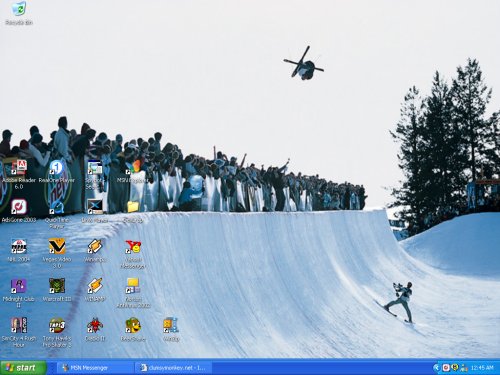Viewport: 500px width, 375px height.
Task: Expand hidden system tray icons arrow
Action: tap(437, 368)
